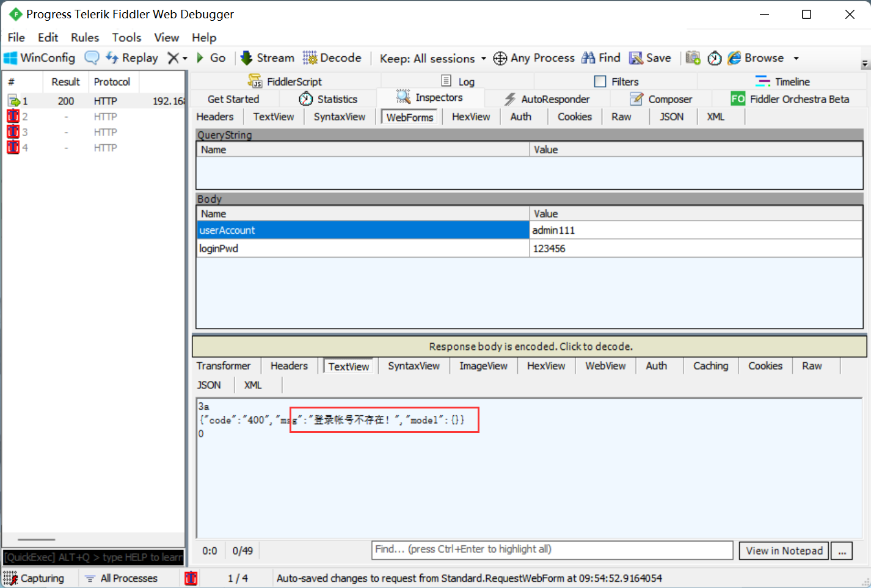Screen dimensions: 871x588
Task: Click the camera screenshot toolbar icon
Action: (693, 58)
